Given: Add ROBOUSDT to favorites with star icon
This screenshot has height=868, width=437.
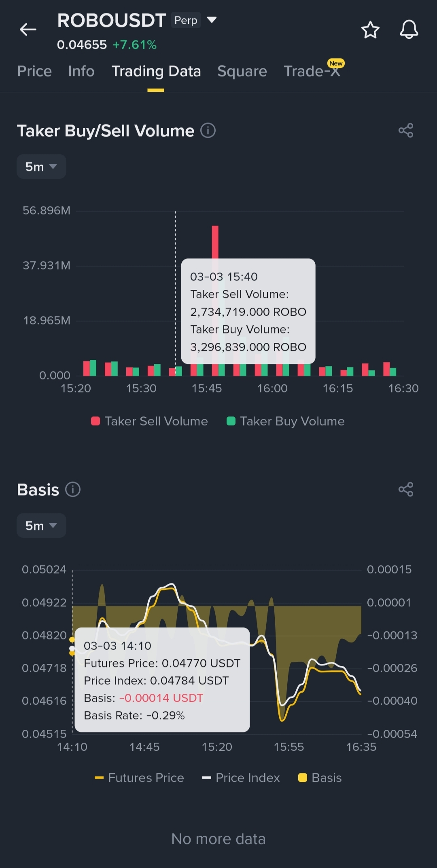Looking at the screenshot, I should (370, 30).
